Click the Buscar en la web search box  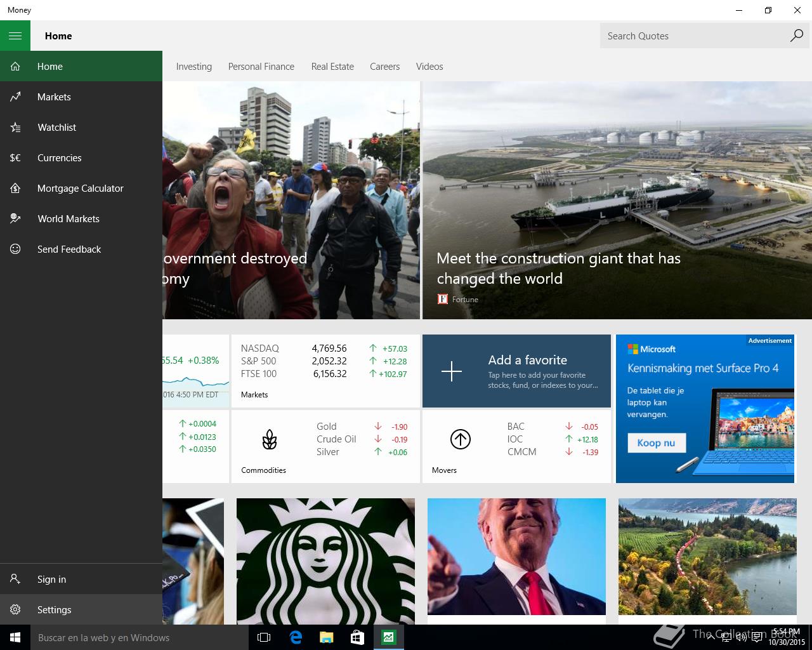(x=140, y=637)
